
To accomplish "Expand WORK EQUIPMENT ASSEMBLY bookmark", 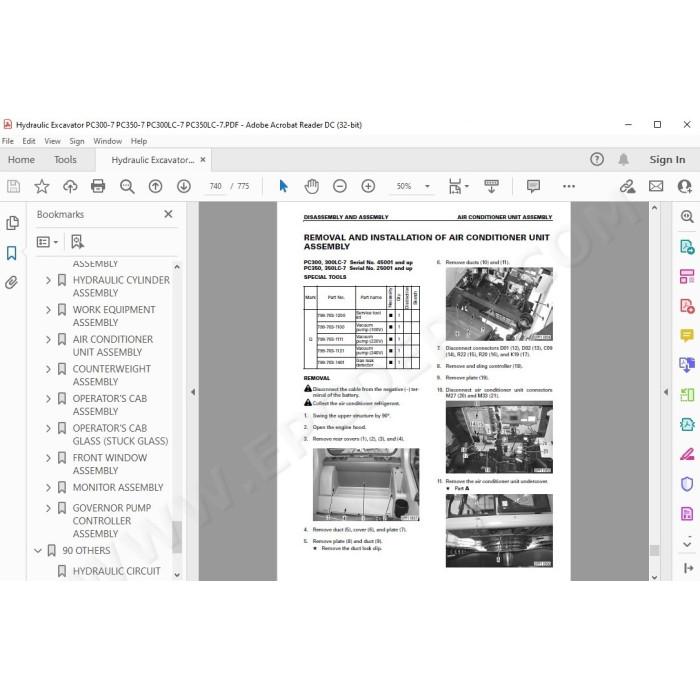I will 48,310.
